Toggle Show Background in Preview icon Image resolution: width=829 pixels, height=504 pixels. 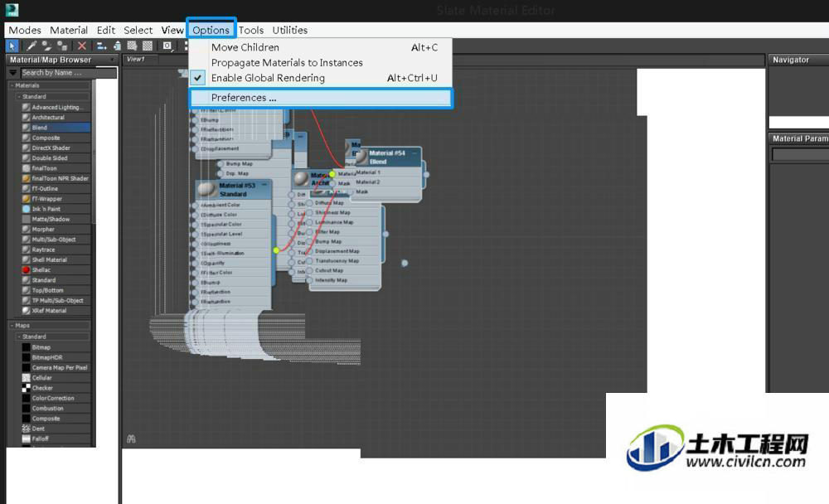click(148, 46)
